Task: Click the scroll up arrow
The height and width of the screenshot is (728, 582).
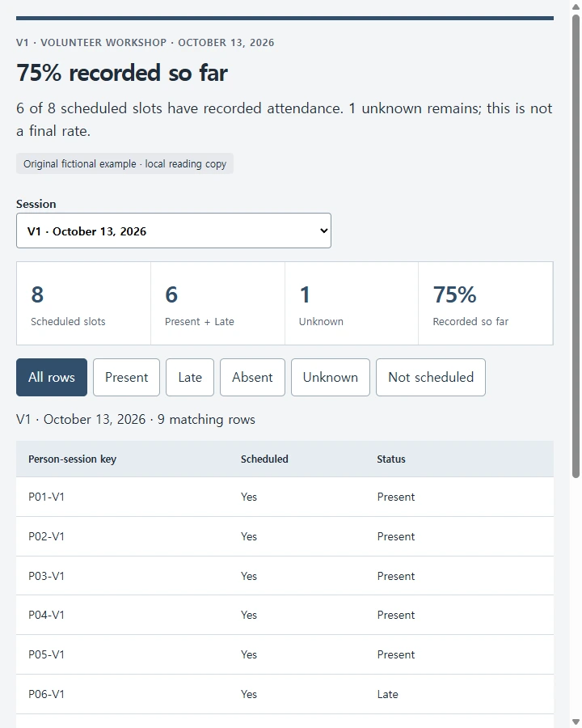Action: pyautogui.click(x=576, y=6)
